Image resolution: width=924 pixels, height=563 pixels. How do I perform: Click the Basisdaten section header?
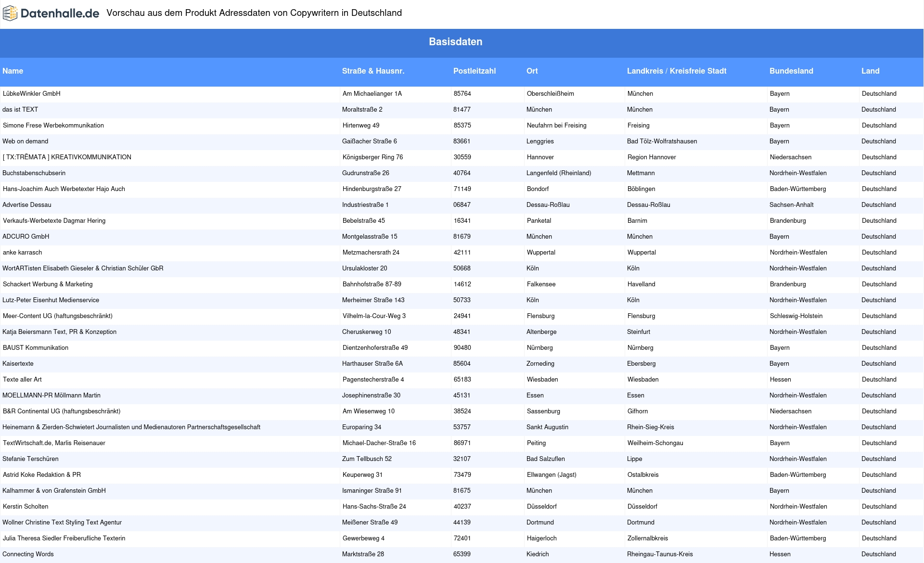point(455,42)
